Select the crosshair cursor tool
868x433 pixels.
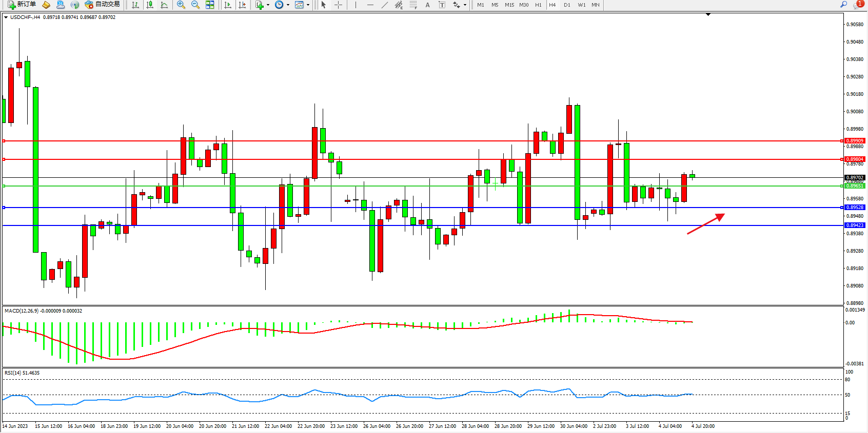point(339,5)
